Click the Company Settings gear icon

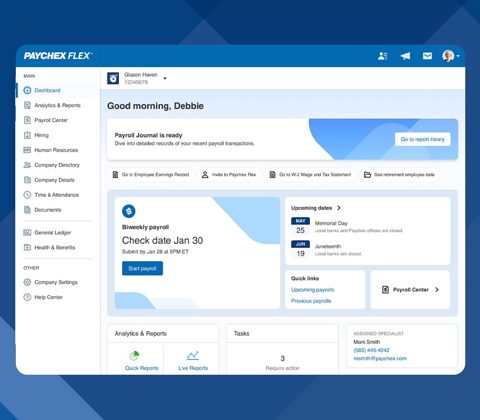point(27,282)
